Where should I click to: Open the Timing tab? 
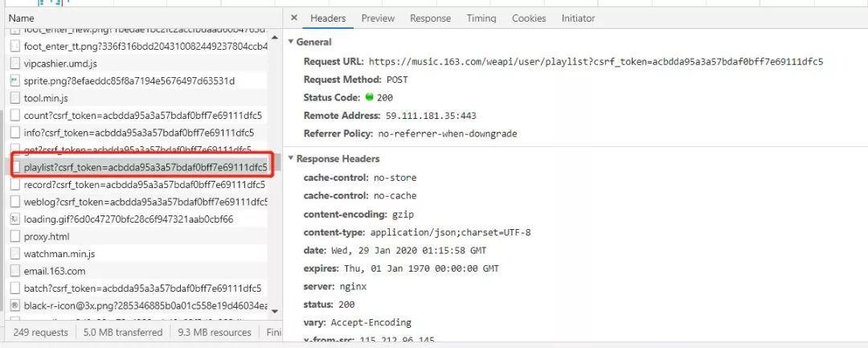tap(481, 18)
